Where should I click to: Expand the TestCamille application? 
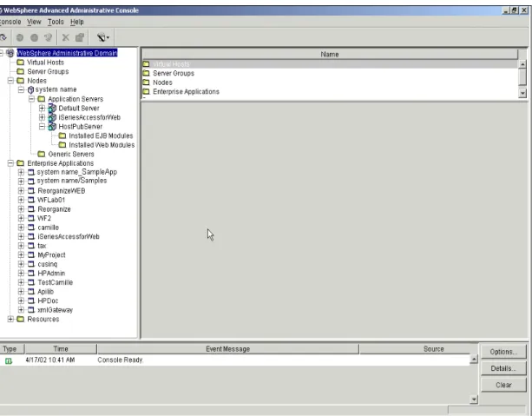coord(21,282)
